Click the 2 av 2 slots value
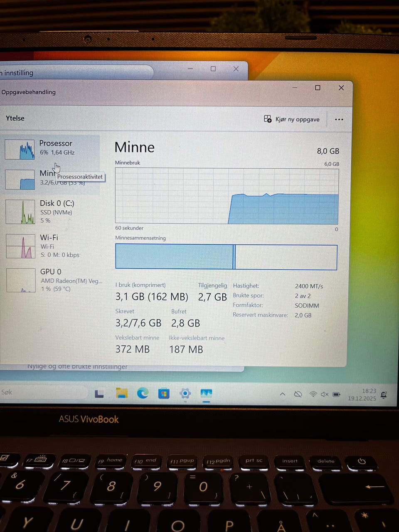 pos(303,296)
